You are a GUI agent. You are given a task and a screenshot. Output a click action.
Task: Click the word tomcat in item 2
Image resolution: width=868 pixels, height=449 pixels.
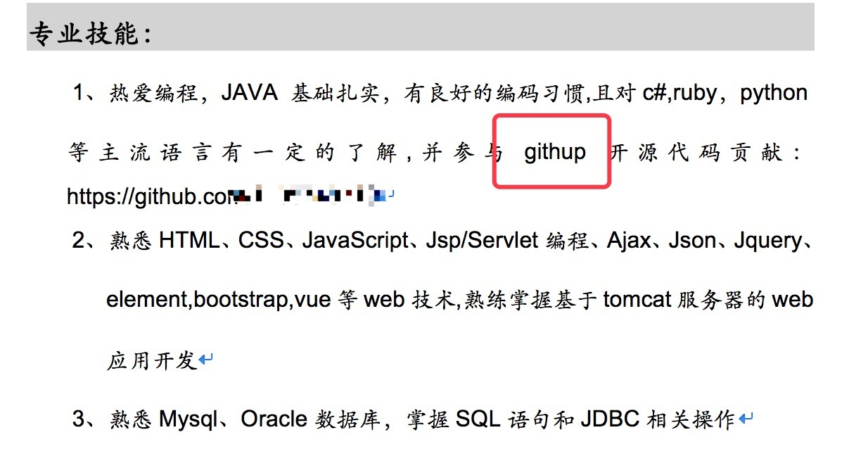(638, 301)
